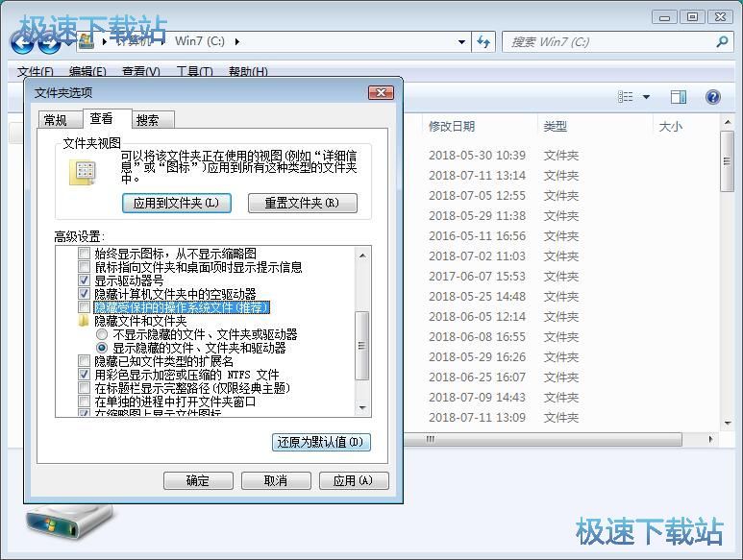This screenshot has height=560, width=743.
Task: Click the C: drive icon in details pane
Action: [69, 522]
